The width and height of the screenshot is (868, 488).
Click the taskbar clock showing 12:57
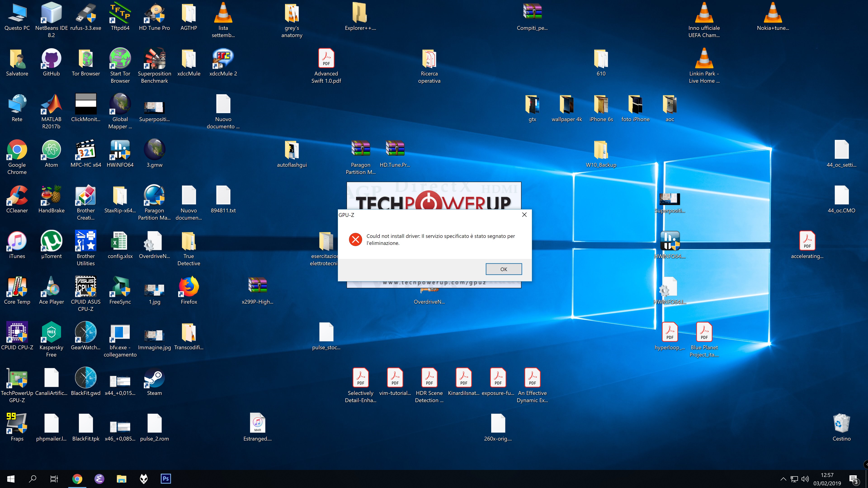tap(827, 479)
